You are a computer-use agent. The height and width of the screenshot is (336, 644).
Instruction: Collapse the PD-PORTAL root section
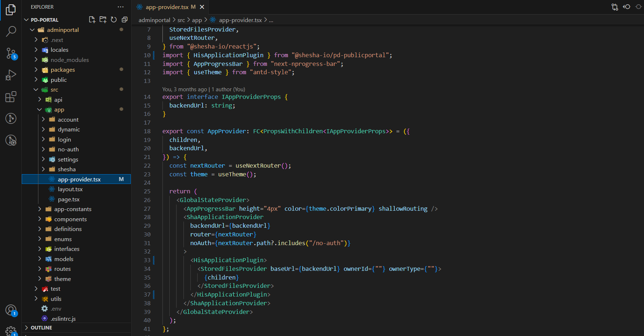[x=26, y=20]
